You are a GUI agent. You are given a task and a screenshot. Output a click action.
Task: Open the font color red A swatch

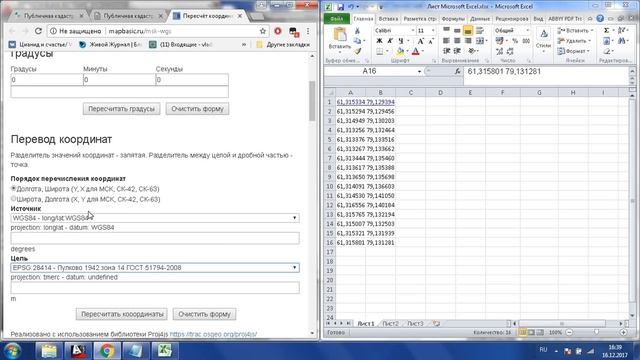[416, 51]
